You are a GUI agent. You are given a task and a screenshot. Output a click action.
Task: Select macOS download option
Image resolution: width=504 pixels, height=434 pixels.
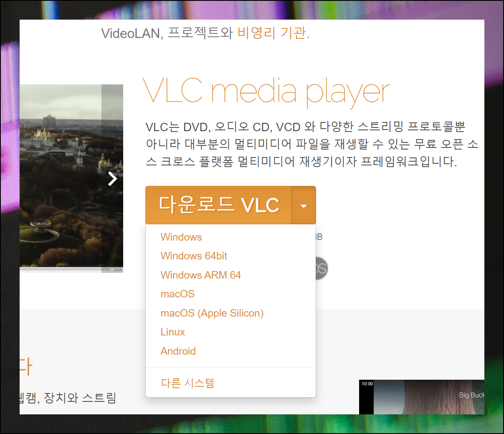tap(177, 294)
